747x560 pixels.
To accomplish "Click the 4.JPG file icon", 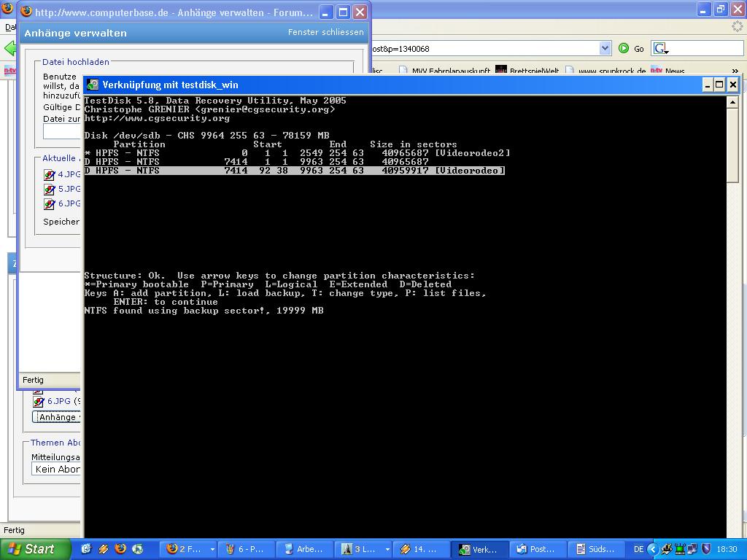I will point(49,175).
